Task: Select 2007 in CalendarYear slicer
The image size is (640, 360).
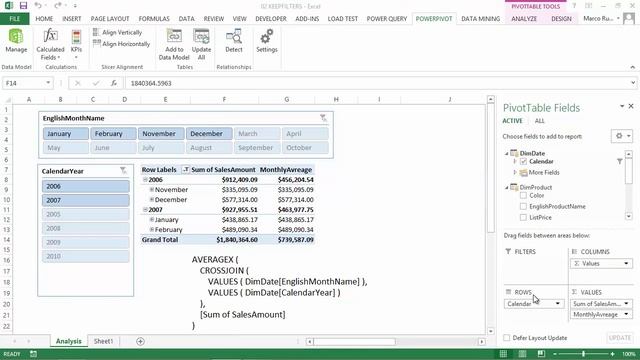Action: [86, 200]
